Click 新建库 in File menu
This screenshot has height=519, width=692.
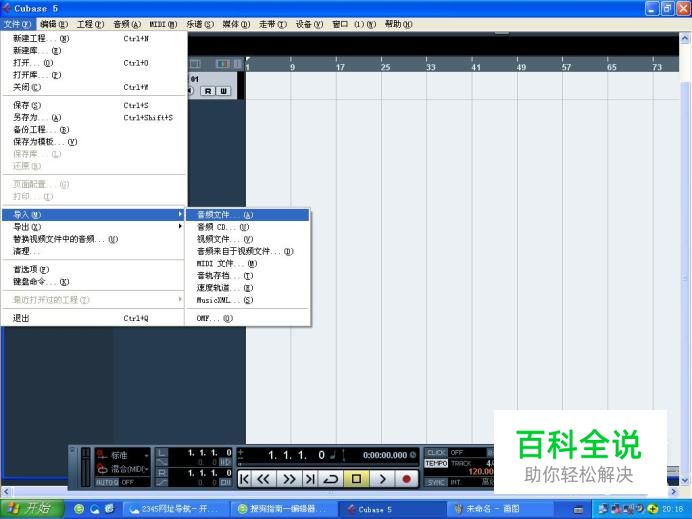[x=93, y=51]
